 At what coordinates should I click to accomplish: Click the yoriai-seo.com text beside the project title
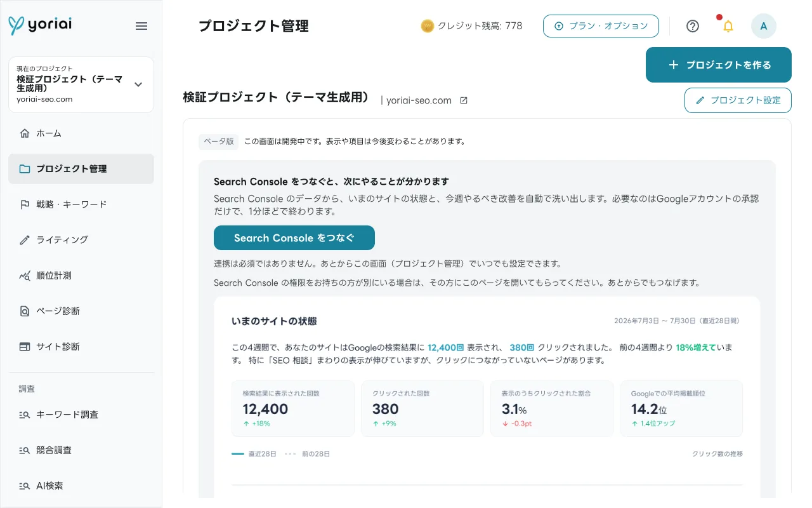[419, 100]
